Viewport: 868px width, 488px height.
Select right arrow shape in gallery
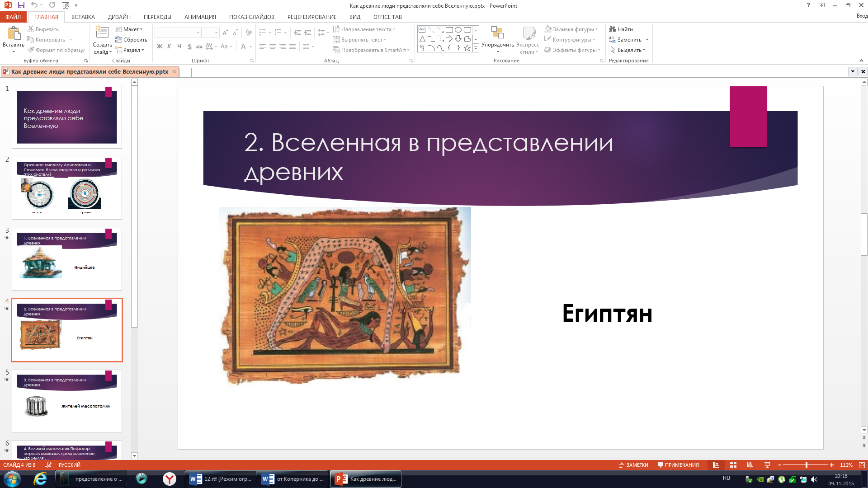(449, 39)
